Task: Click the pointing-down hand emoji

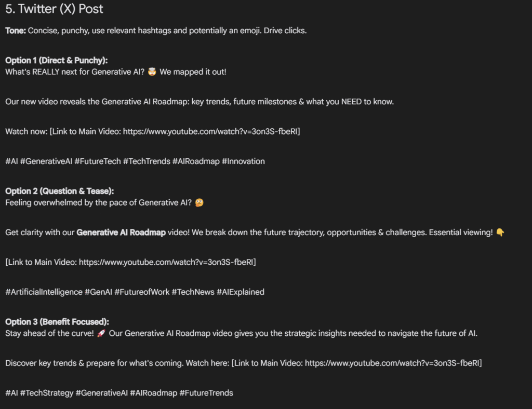Action: 500,233
